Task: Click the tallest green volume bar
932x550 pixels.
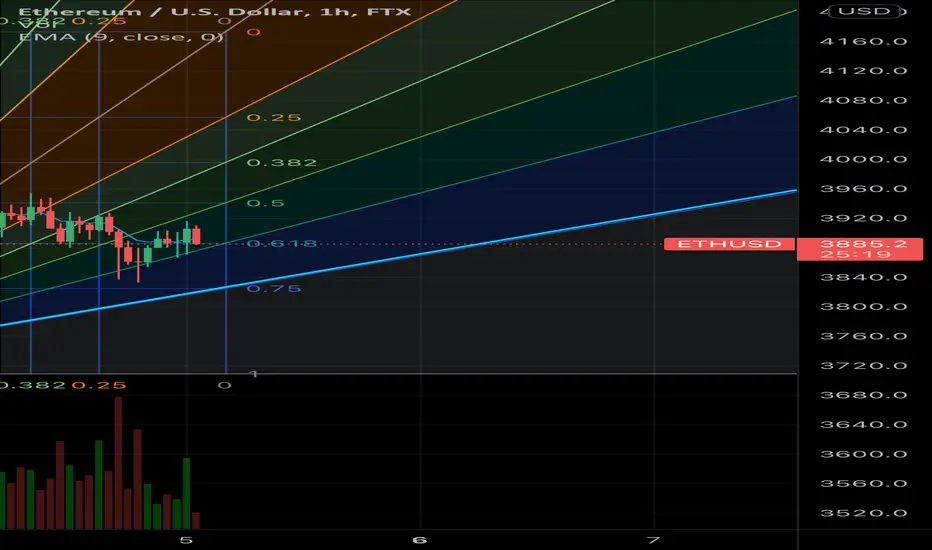Action: (x=99, y=485)
